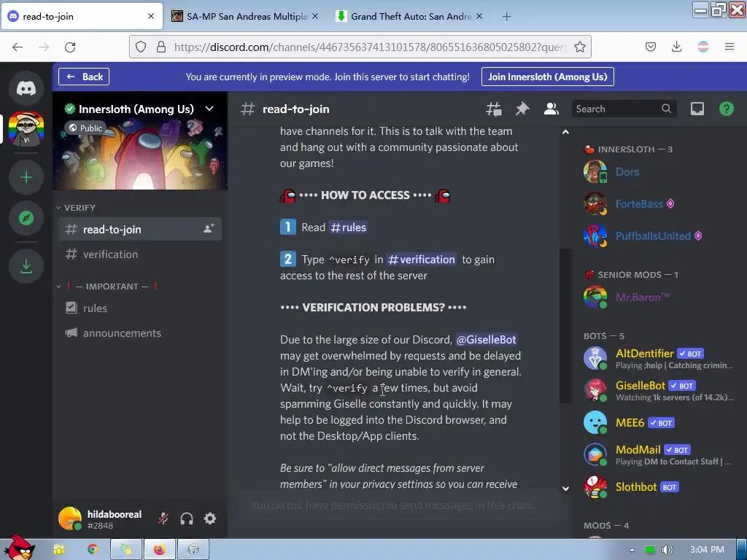The height and width of the screenshot is (560, 747).
Task: Click Join Innersloth (Among Us) button
Action: click(x=547, y=77)
